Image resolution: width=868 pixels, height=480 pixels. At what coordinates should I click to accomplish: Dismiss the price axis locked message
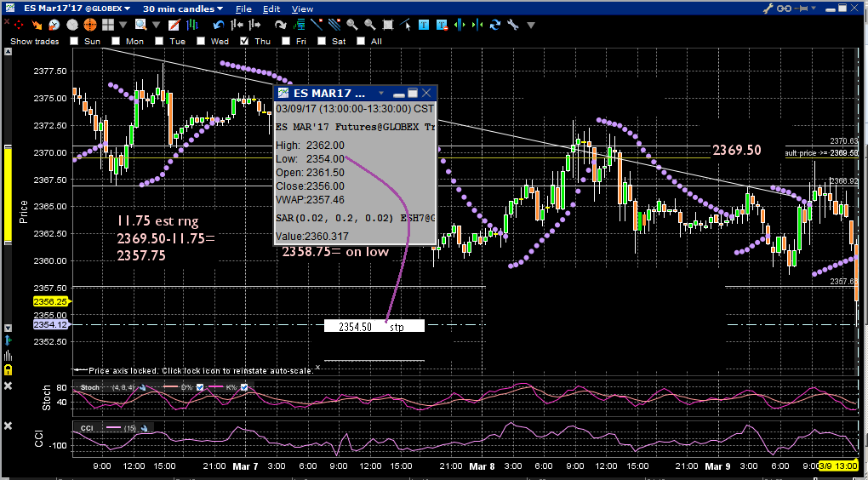click(x=317, y=367)
